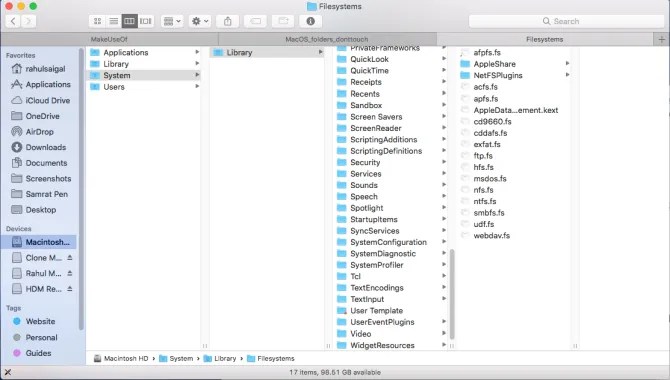Open the action gear menu
Image resolution: width=670 pixels, height=380 pixels.
(x=200, y=21)
